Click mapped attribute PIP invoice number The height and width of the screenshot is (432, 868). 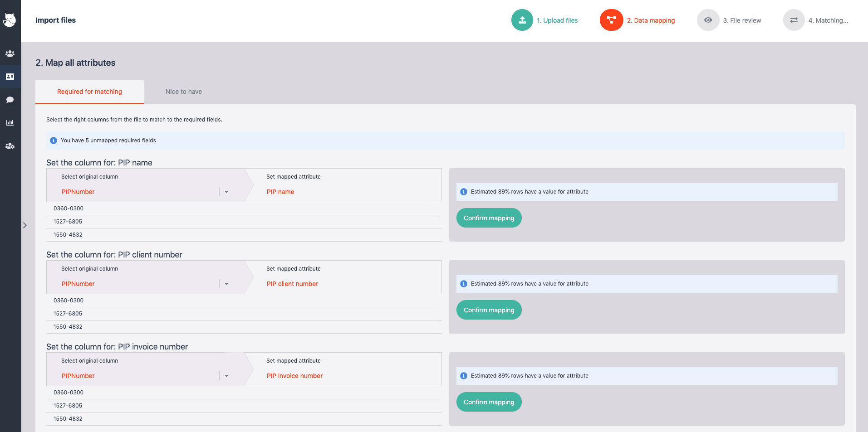coord(294,376)
